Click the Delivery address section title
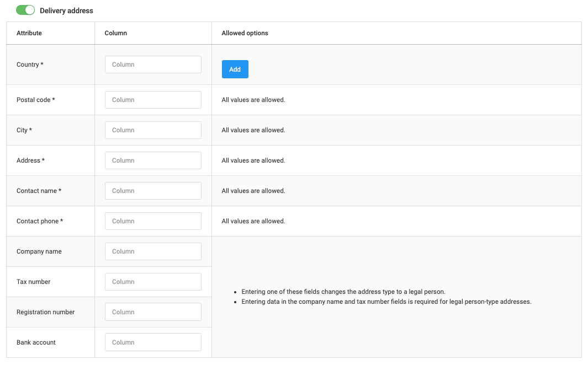This screenshot has width=588, height=365. tap(66, 10)
